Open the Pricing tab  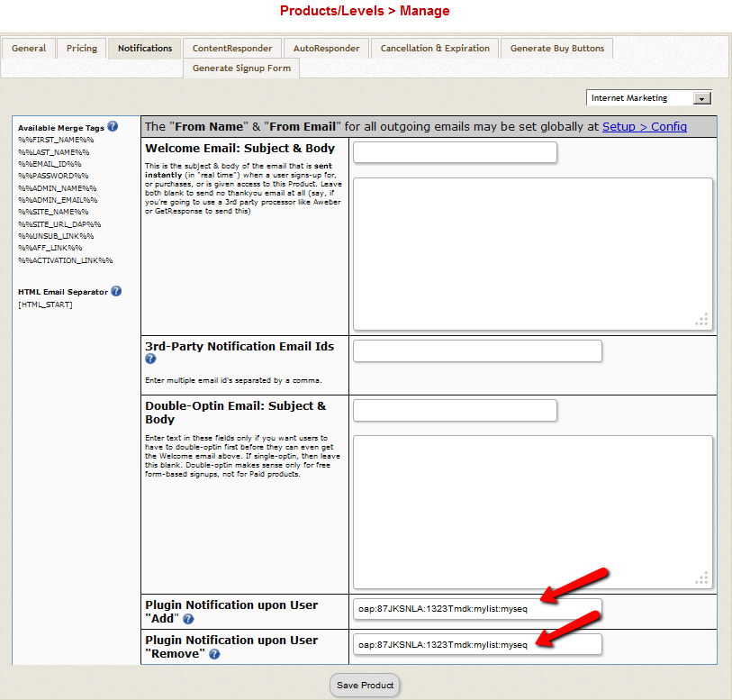click(82, 49)
